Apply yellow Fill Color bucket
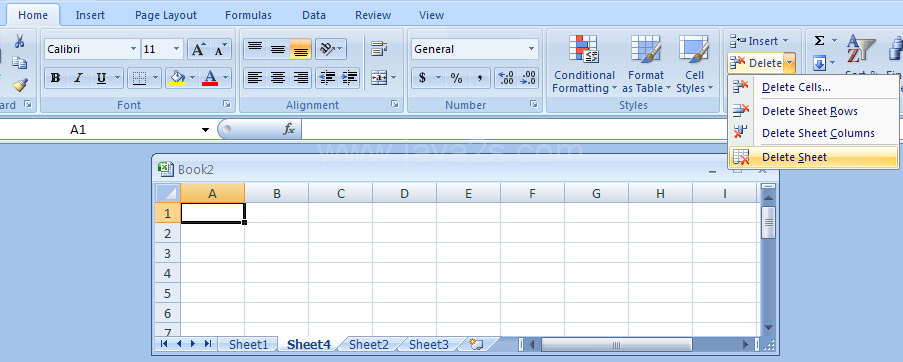This screenshot has width=903, height=362. click(176, 78)
